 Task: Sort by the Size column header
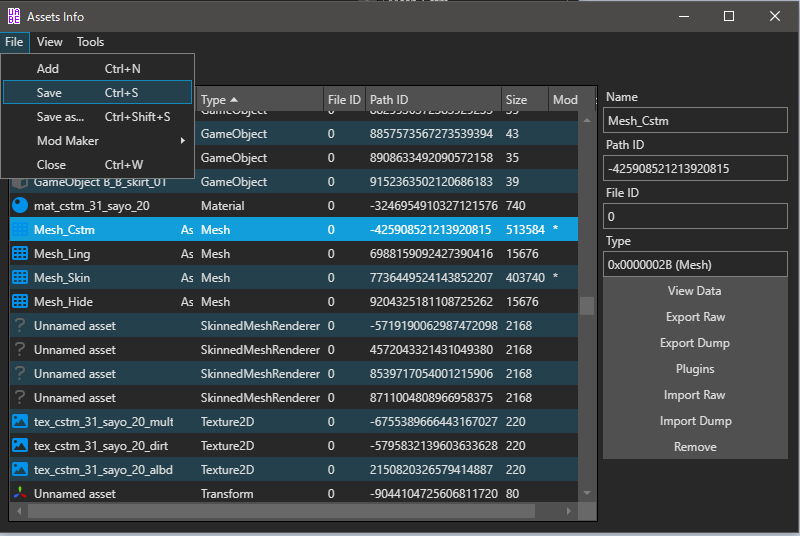524,99
